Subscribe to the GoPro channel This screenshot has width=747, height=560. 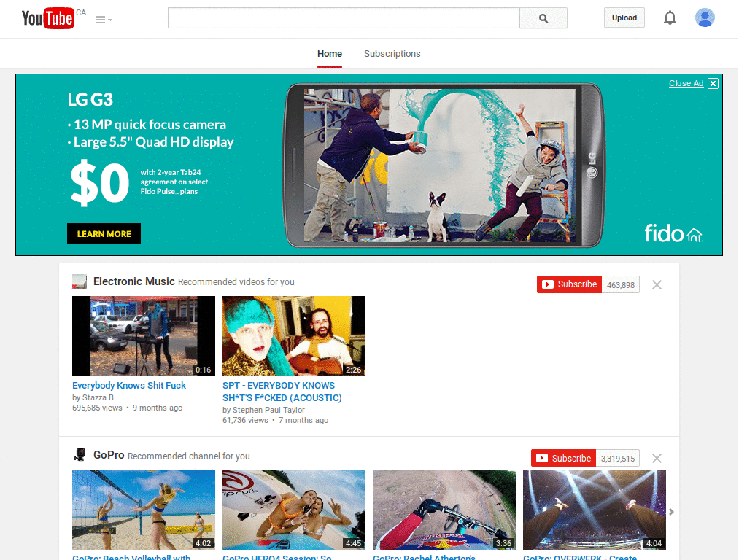point(564,458)
